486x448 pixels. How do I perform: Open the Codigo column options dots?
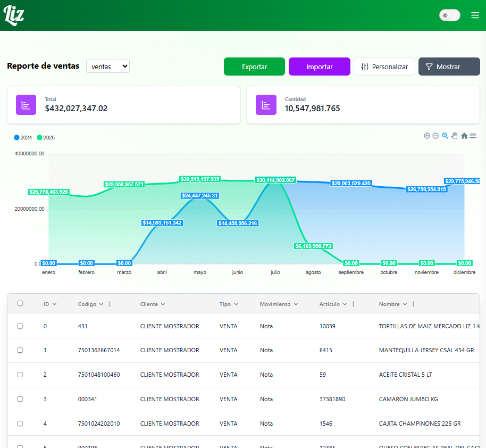[x=110, y=304]
